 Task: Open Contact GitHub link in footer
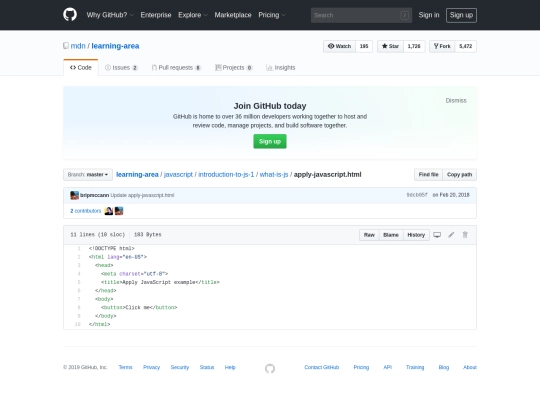point(322,367)
